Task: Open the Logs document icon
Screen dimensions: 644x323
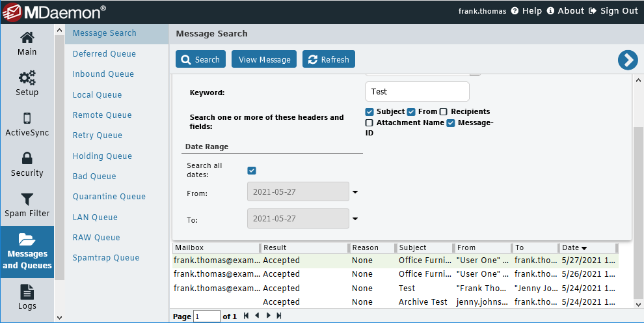Action: [x=27, y=292]
